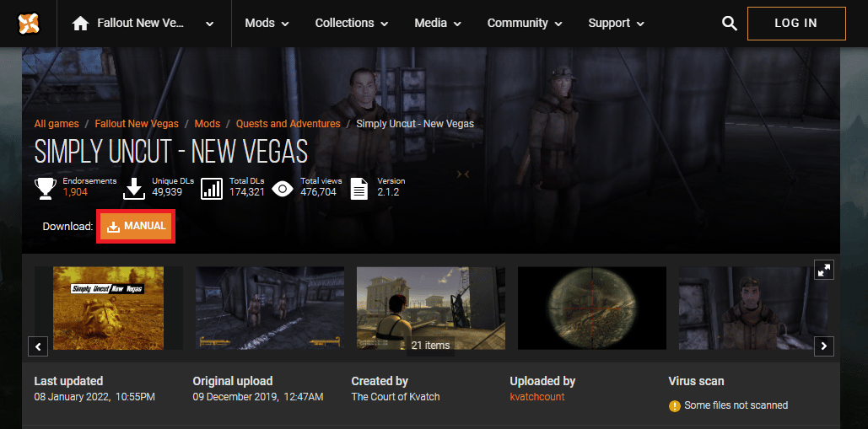Click the Unique DLs count 49,939

pos(167,192)
